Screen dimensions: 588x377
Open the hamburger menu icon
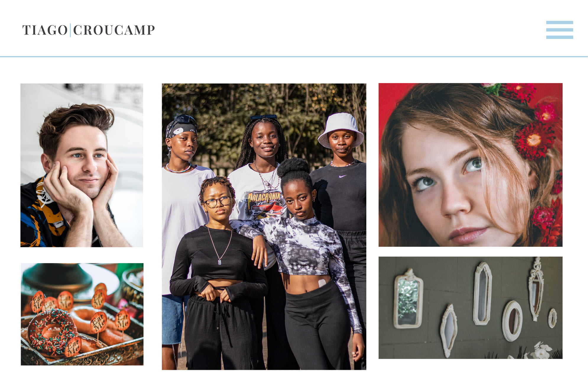559,30
